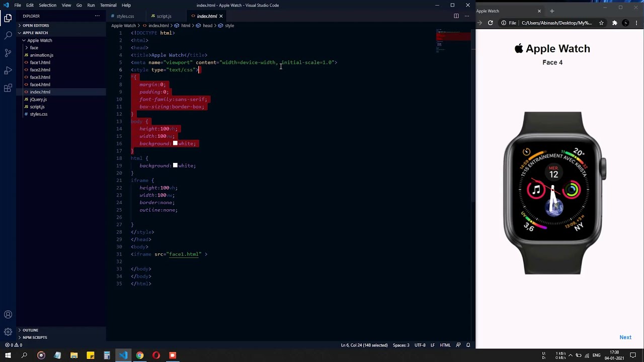Screen dimensions: 644x362
Task: Open the Terminal menu
Action: 108,5
